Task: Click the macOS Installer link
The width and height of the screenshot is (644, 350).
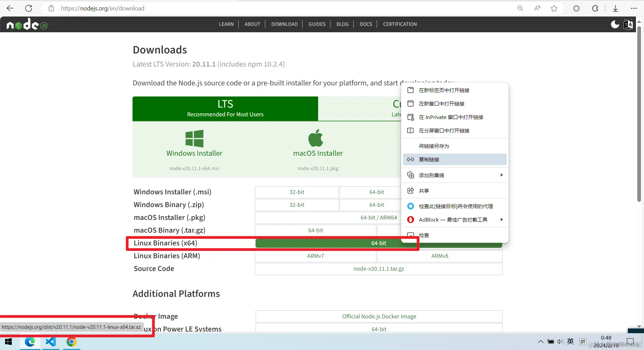Action: 318,153
